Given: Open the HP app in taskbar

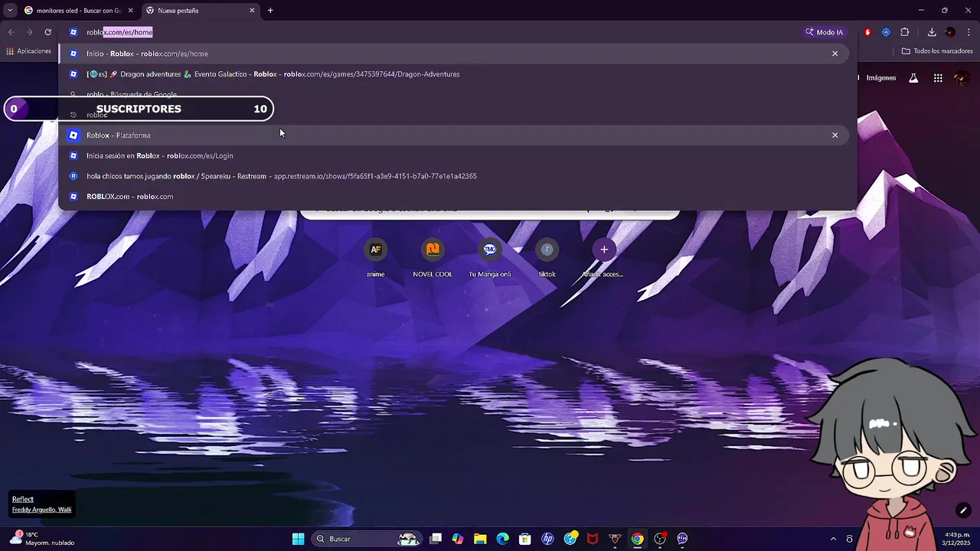Looking at the screenshot, I should click(x=547, y=539).
